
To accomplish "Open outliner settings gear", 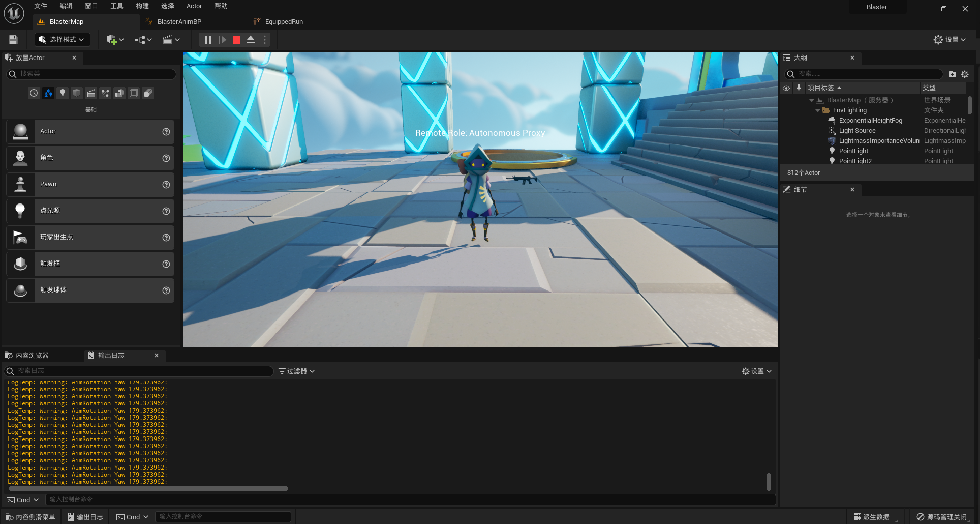I will (965, 74).
